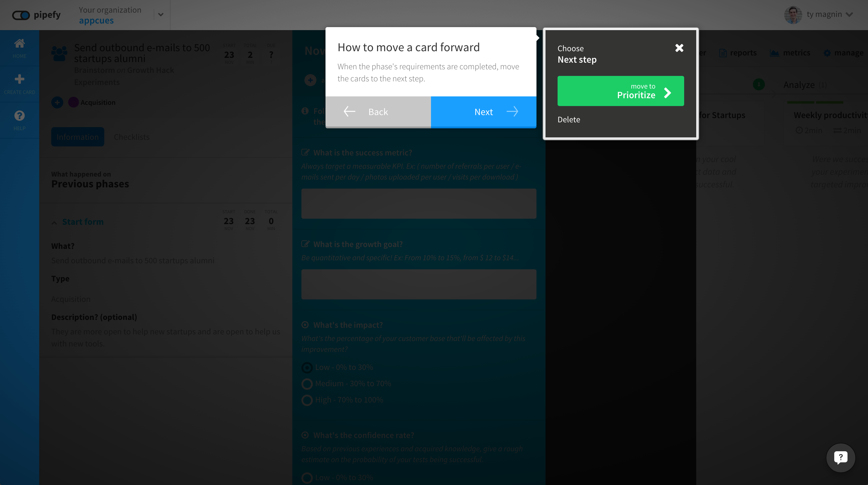This screenshot has width=868, height=485.
Task: Click the Growth Hack Experiments pipe name
Action: click(124, 76)
